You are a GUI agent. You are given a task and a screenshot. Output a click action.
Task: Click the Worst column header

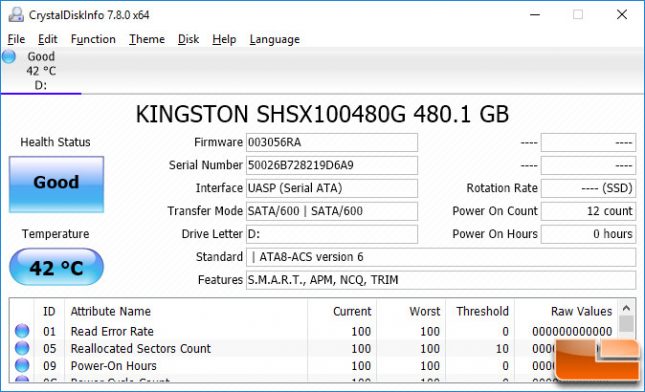(411, 311)
